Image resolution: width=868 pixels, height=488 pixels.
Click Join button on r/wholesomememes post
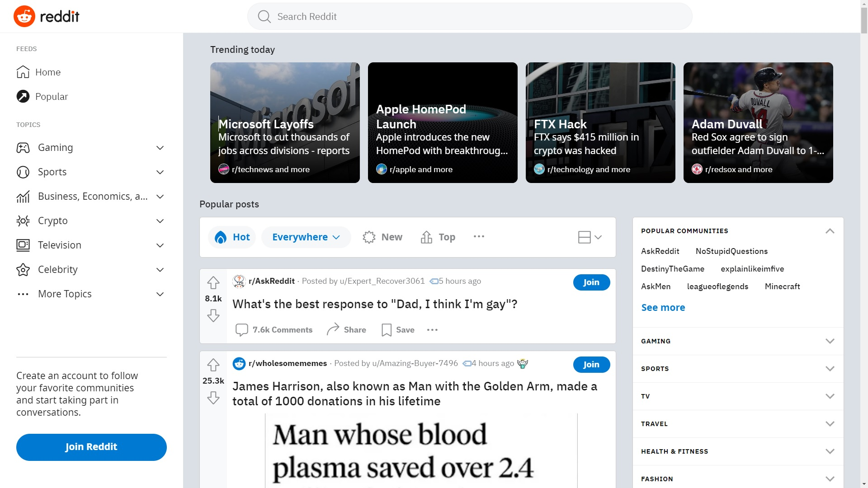point(591,364)
